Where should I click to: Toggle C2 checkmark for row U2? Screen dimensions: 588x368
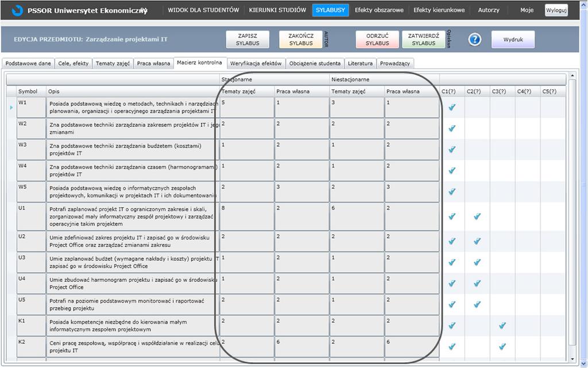pos(477,241)
